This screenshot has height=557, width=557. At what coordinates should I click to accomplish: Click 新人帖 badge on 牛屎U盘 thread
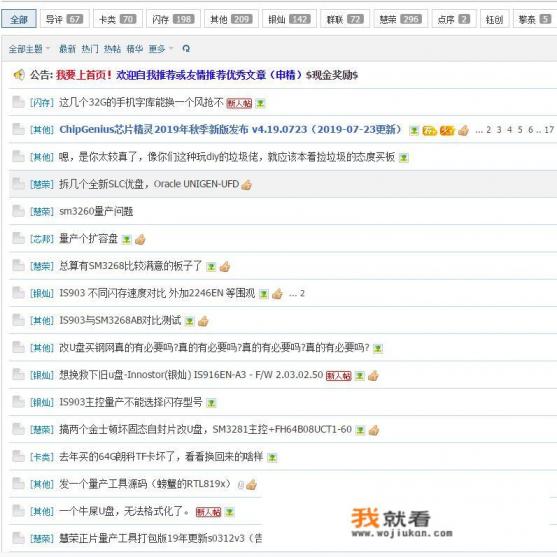coord(209,512)
